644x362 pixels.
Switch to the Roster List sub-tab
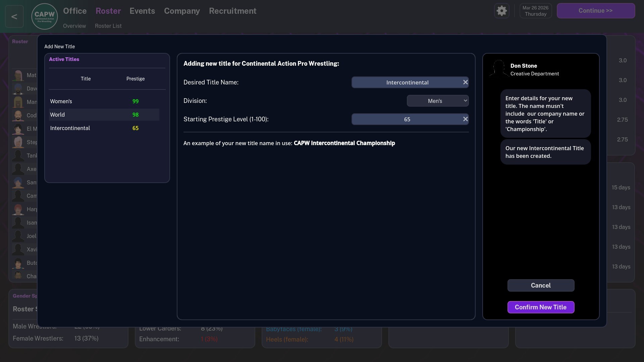(x=108, y=26)
